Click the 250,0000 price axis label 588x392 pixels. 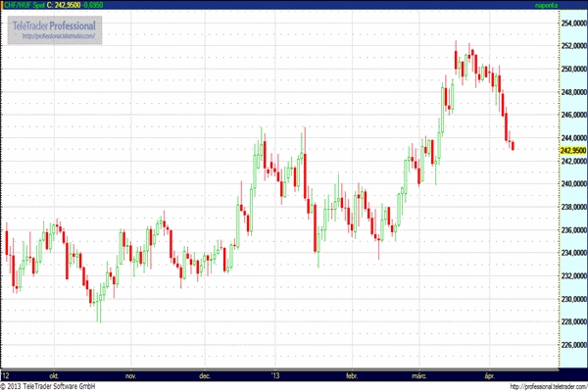(572, 69)
